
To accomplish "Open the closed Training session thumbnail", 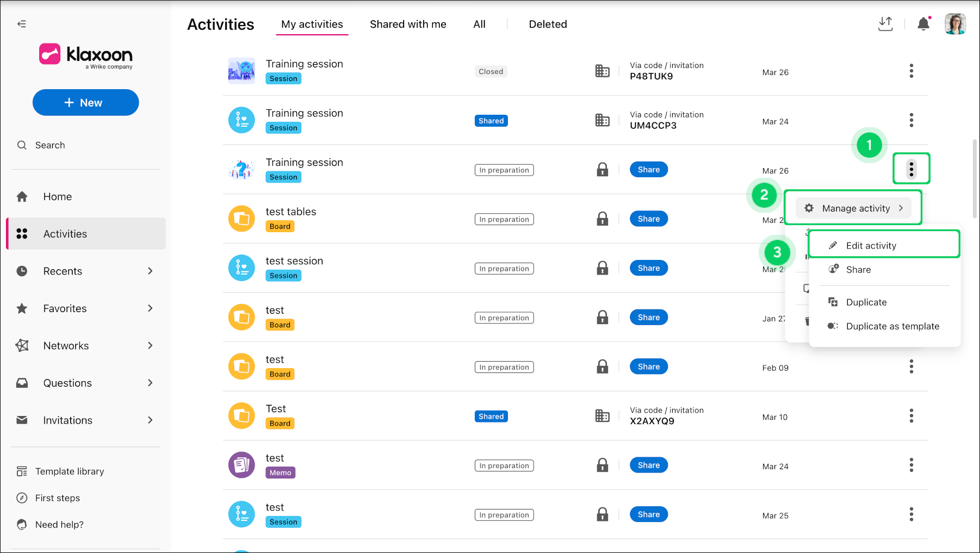I will (x=241, y=71).
